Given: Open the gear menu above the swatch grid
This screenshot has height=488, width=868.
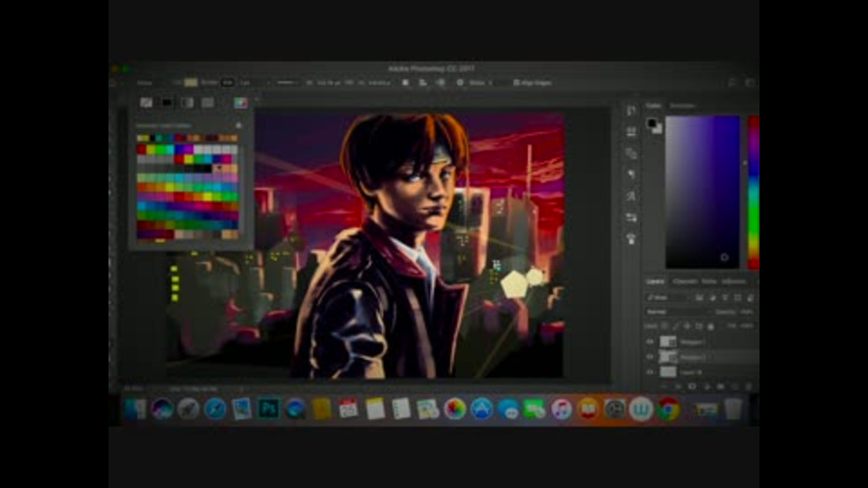Looking at the screenshot, I should (x=239, y=126).
